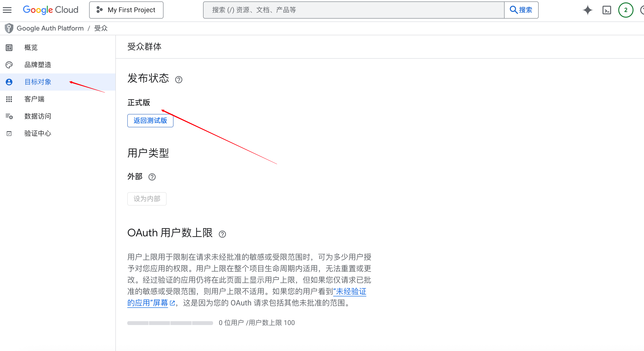Image resolution: width=644 pixels, height=351 pixels.
Task: Click the OAuth user limit progress bar
Action: tap(170, 323)
